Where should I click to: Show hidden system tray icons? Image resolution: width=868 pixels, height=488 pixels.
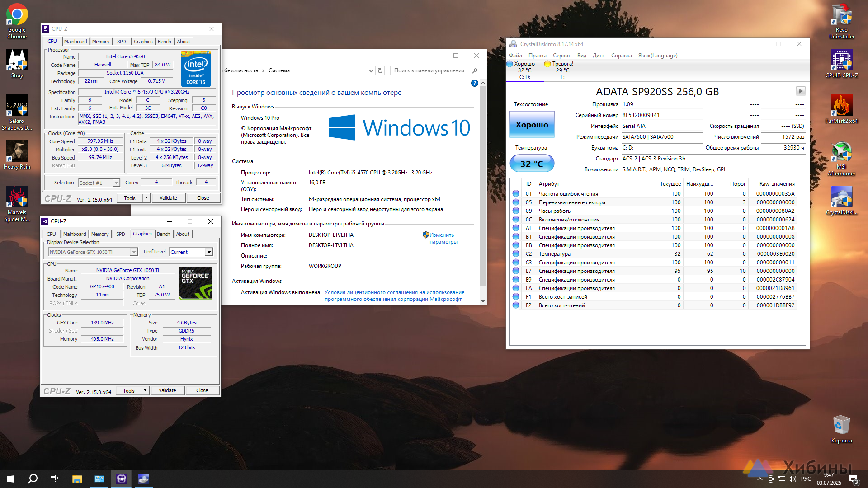760,479
